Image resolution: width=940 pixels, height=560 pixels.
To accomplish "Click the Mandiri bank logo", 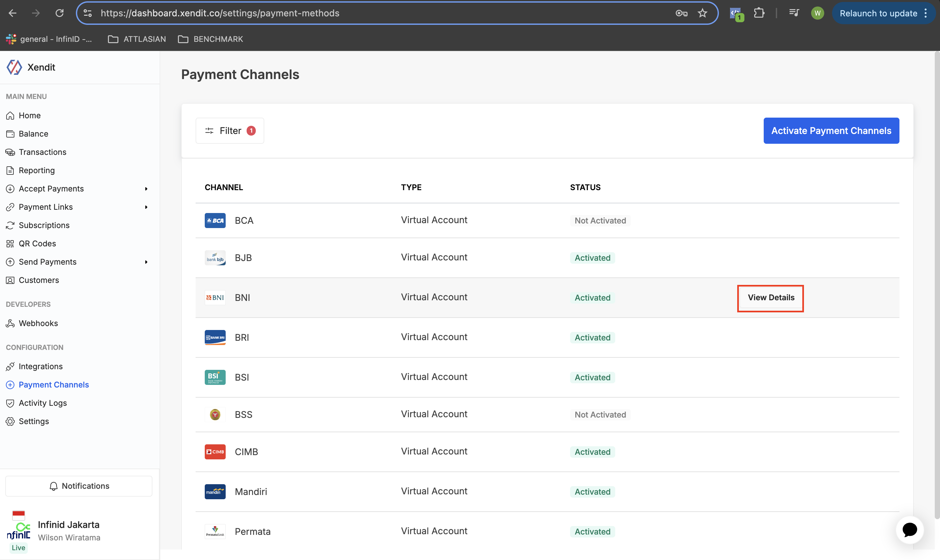I will tap(215, 492).
